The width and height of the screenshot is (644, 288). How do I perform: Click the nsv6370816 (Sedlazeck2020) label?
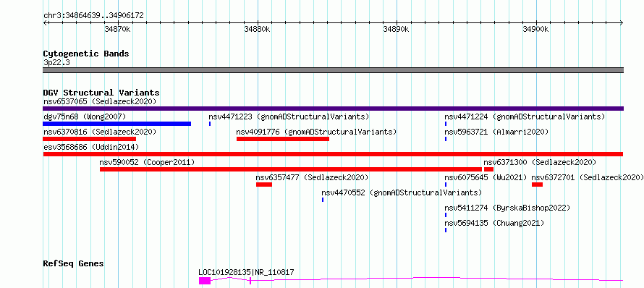100,132
